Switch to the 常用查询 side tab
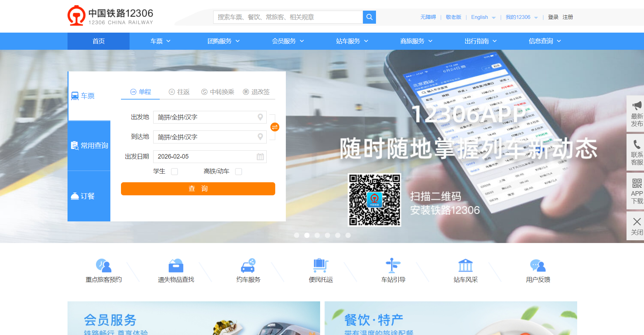This screenshot has height=335, width=644. 89,146
